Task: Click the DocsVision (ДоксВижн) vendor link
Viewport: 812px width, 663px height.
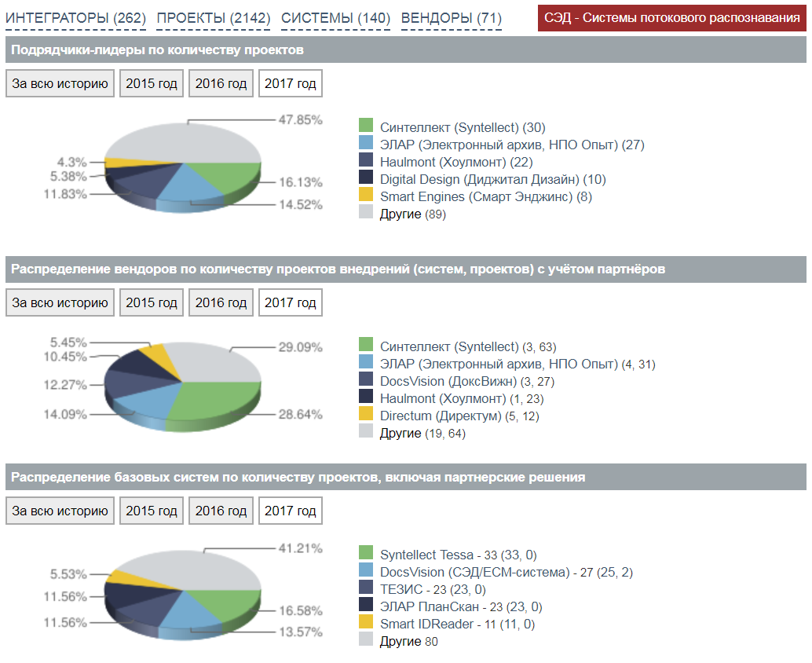Action: (x=448, y=381)
